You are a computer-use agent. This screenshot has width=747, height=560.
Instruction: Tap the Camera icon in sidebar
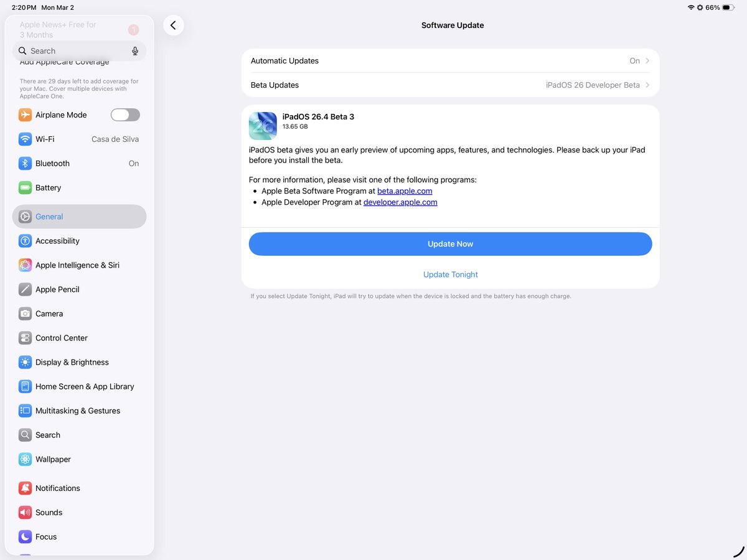[x=25, y=314]
